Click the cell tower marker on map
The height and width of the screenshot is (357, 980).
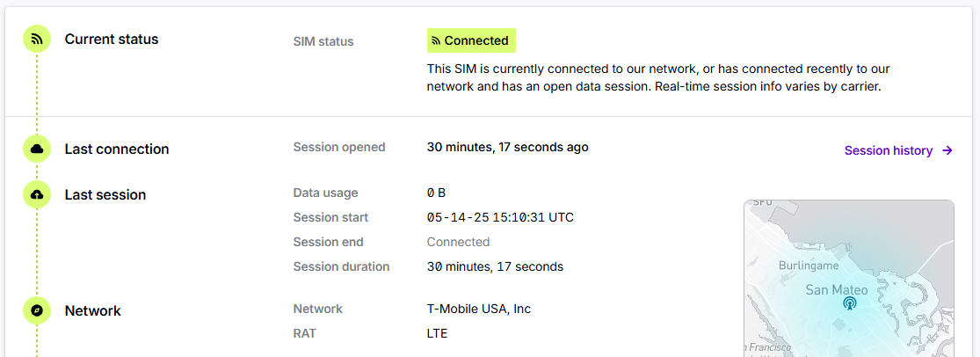tap(849, 304)
